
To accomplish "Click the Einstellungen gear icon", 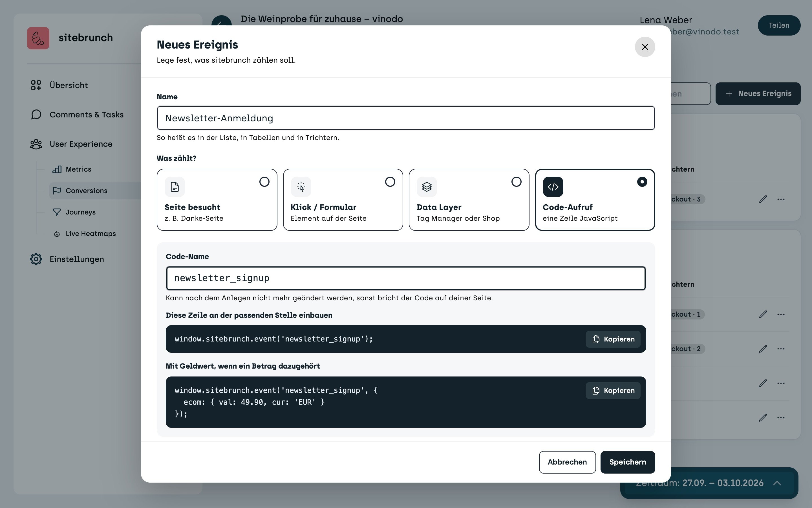I will (x=36, y=259).
